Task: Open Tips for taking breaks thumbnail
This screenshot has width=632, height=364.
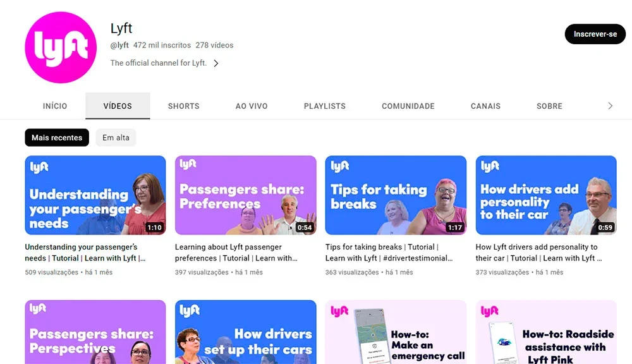Action: pos(396,195)
